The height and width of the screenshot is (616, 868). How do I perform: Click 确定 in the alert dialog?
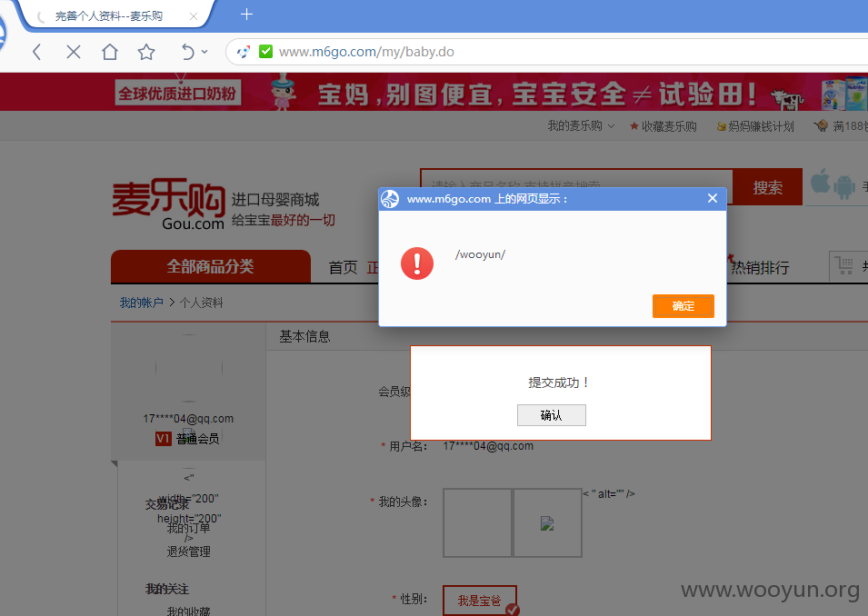(x=683, y=306)
